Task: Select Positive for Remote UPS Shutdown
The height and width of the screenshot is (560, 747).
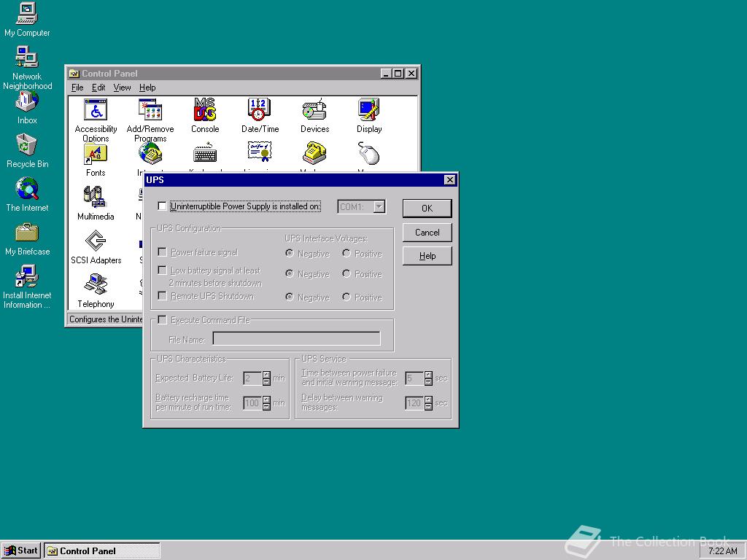Action: pyautogui.click(x=347, y=297)
